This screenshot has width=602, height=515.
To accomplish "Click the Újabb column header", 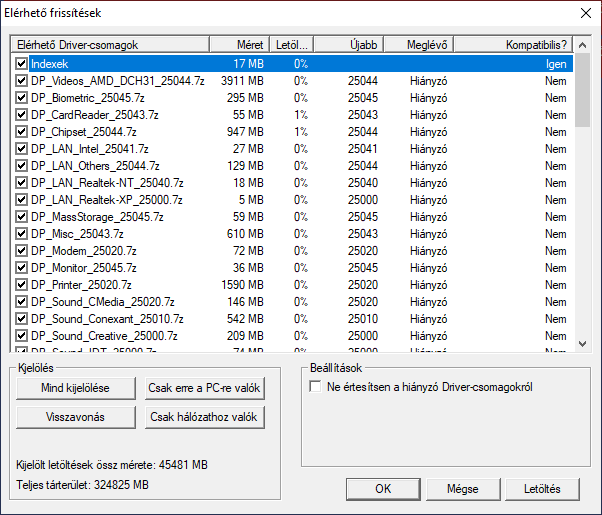I will [363, 45].
